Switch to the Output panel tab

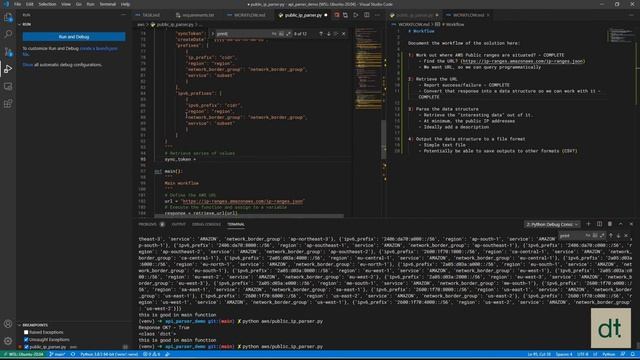click(178, 224)
